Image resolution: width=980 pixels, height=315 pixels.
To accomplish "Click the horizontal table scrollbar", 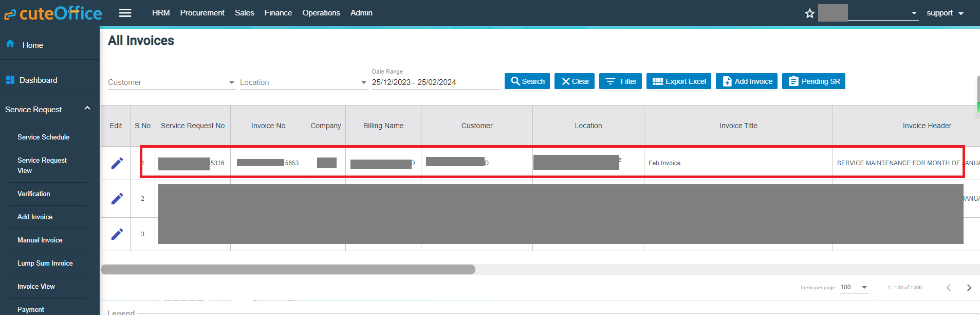I will [x=288, y=270].
